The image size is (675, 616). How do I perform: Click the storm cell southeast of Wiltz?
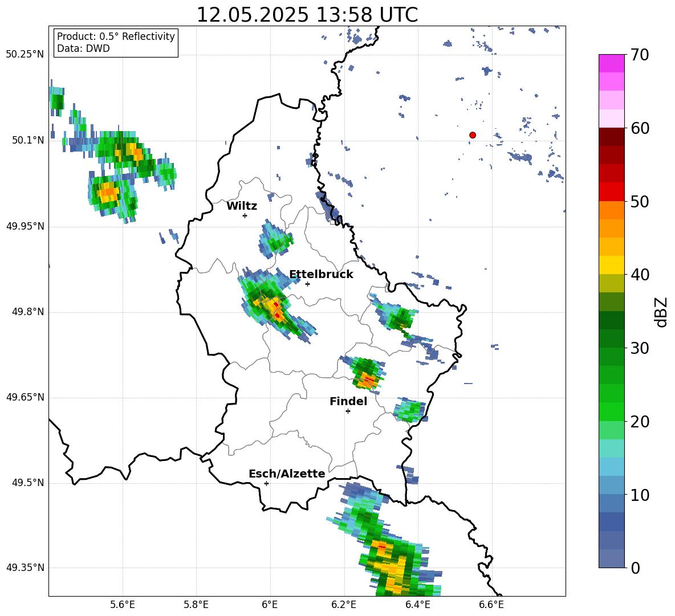(275, 239)
